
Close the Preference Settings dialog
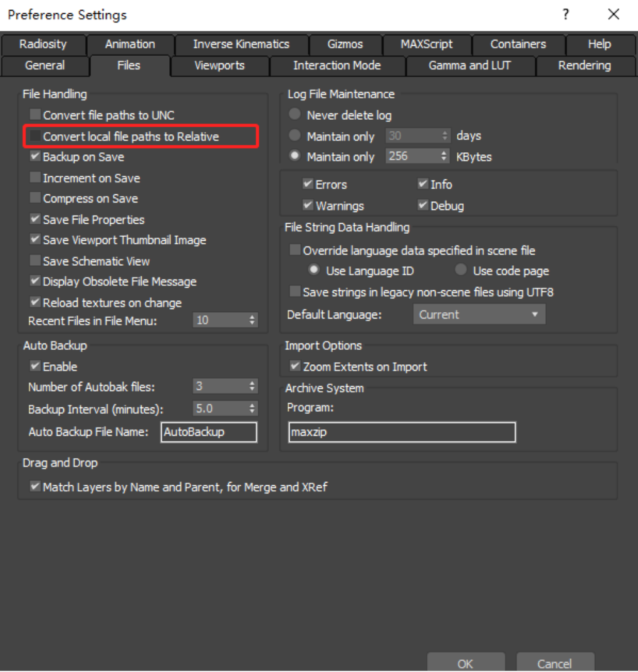point(614,14)
